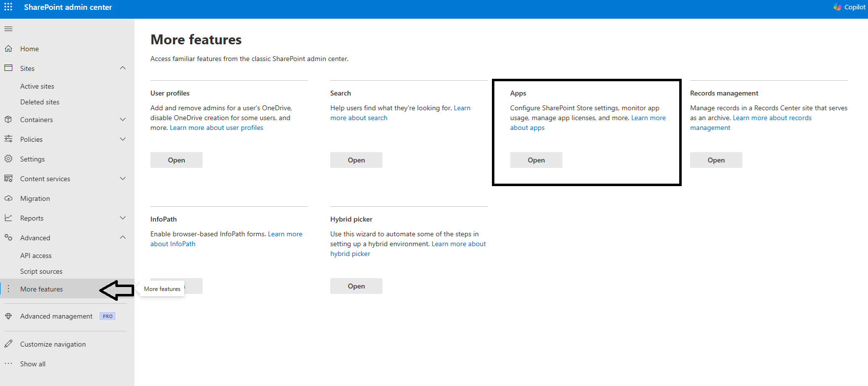Collapse the Sites section chevron
This screenshot has height=386, width=868.
tap(123, 68)
